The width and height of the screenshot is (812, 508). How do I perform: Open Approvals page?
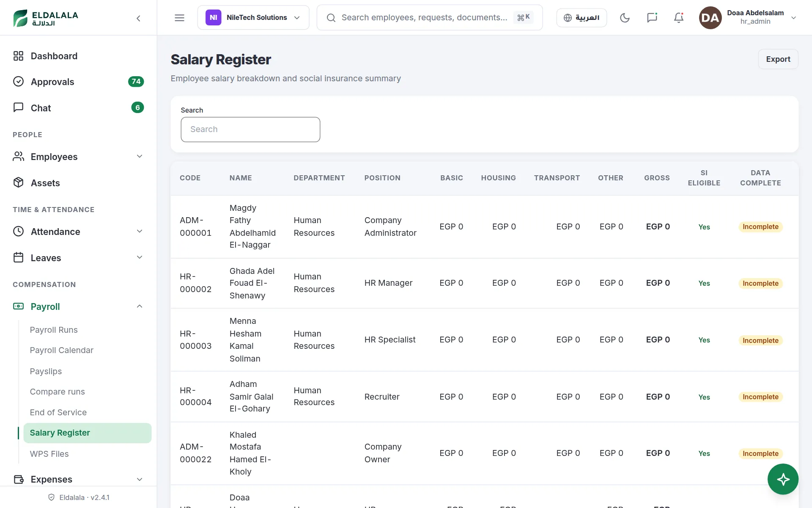pos(52,82)
